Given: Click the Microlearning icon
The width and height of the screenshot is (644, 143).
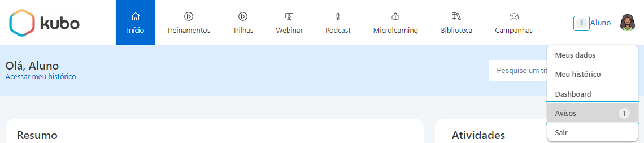Looking at the screenshot, I should click(x=395, y=17).
